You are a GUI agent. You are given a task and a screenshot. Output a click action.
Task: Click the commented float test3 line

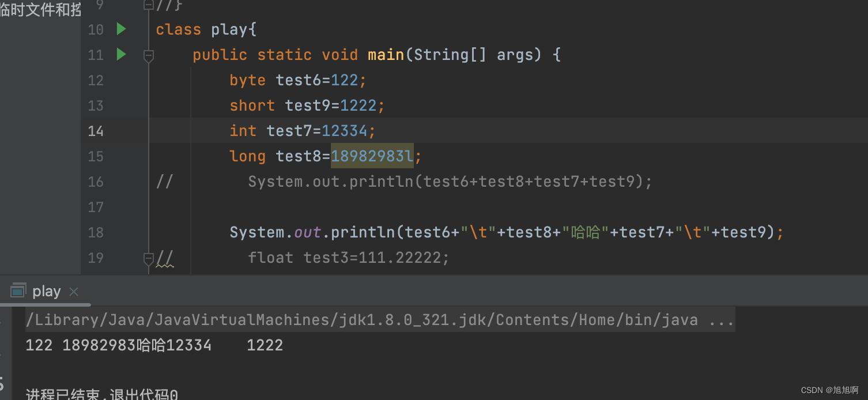coord(348,258)
